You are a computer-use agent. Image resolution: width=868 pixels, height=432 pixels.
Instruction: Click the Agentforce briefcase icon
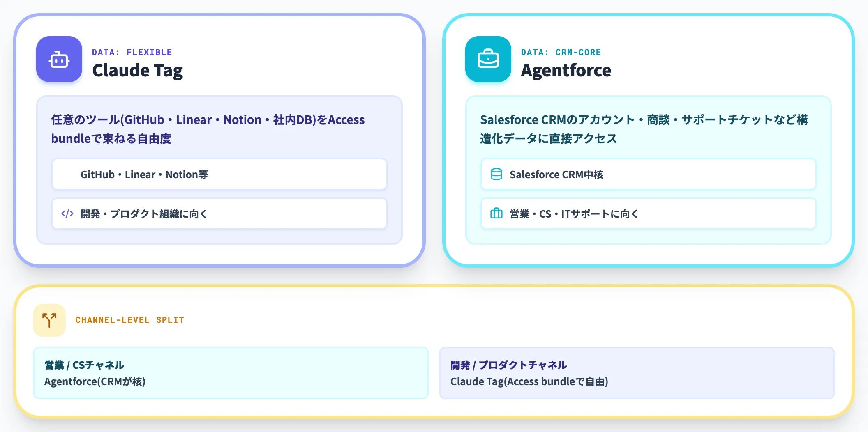click(488, 59)
